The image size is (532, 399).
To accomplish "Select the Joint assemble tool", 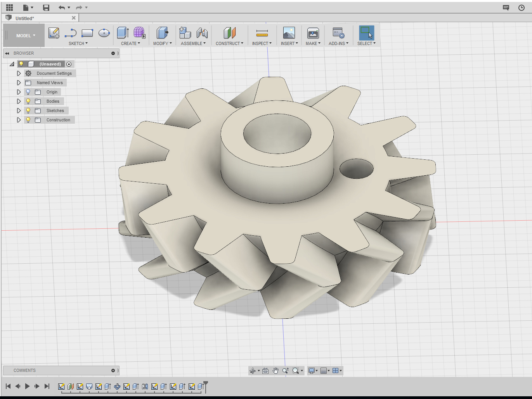I will pos(202,33).
